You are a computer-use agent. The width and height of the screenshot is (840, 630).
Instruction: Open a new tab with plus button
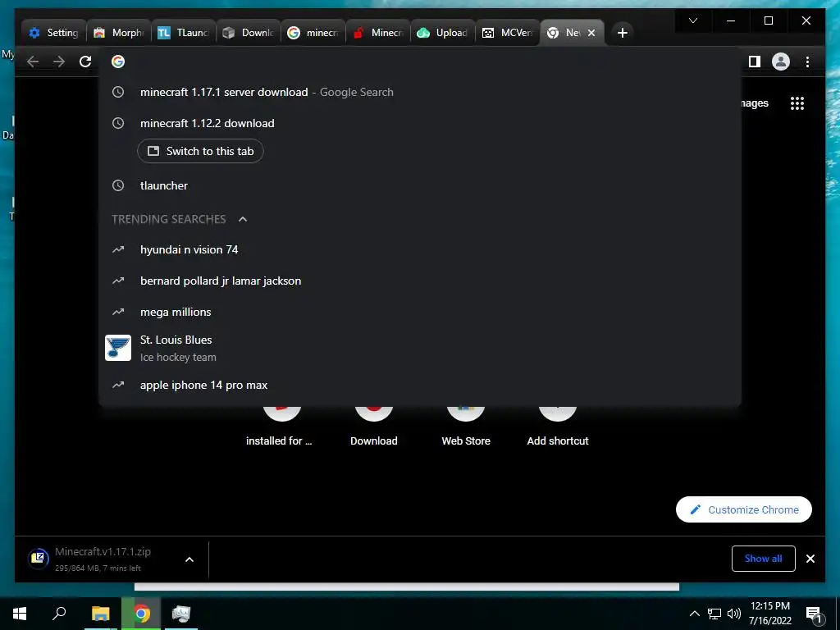pyautogui.click(x=622, y=33)
